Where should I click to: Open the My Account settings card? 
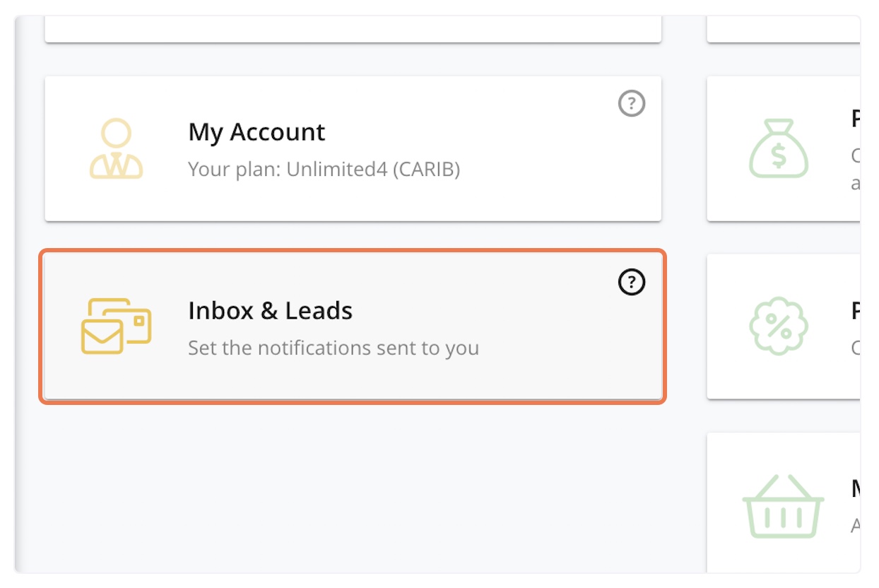coord(353,148)
